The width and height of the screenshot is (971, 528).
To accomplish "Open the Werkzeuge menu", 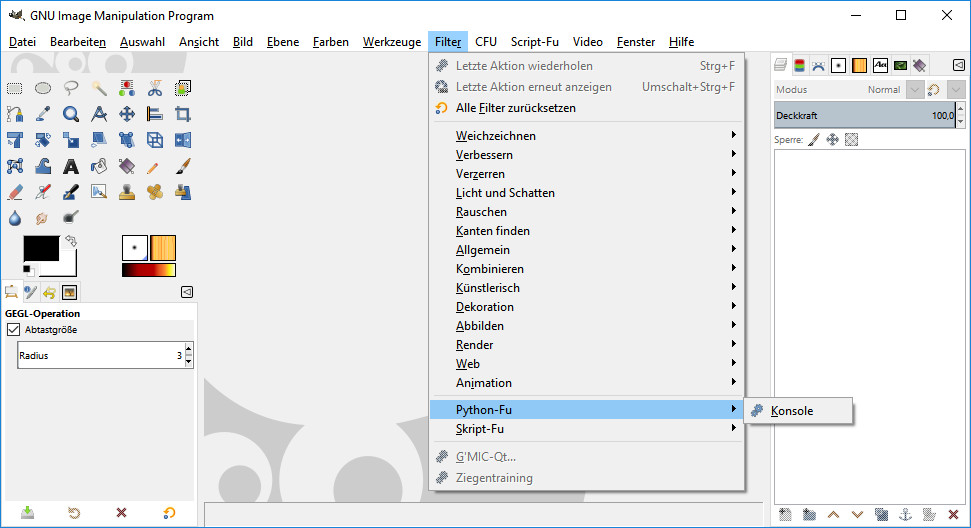I will 392,42.
